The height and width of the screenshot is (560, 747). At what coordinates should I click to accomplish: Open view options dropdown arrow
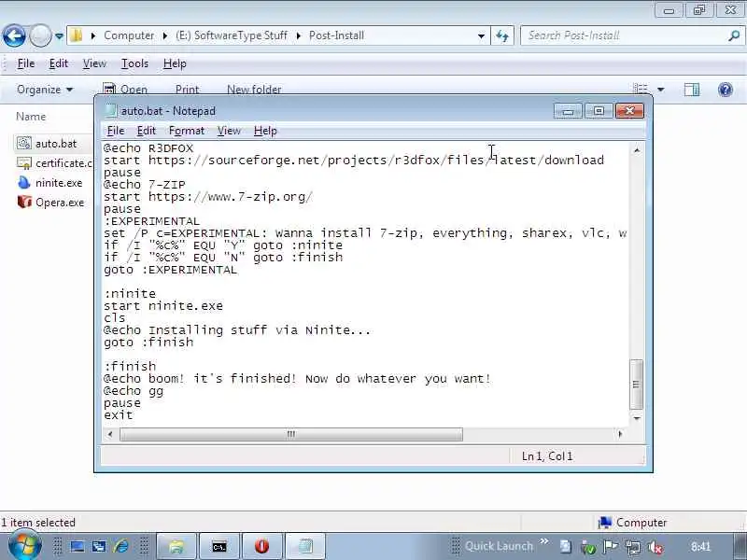(661, 89)
